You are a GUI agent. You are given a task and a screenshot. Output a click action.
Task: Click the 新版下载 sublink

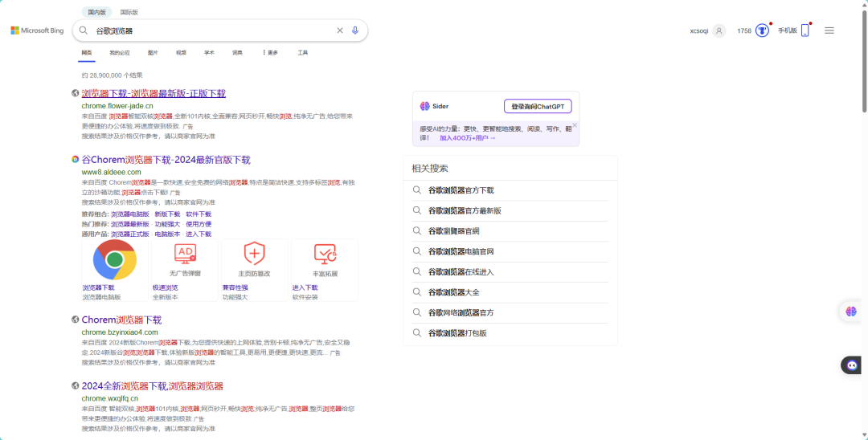168,214
